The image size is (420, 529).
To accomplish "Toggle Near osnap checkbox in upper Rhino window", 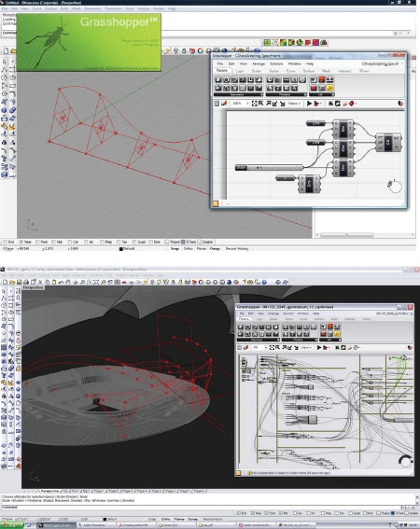I will click(21, 242).
